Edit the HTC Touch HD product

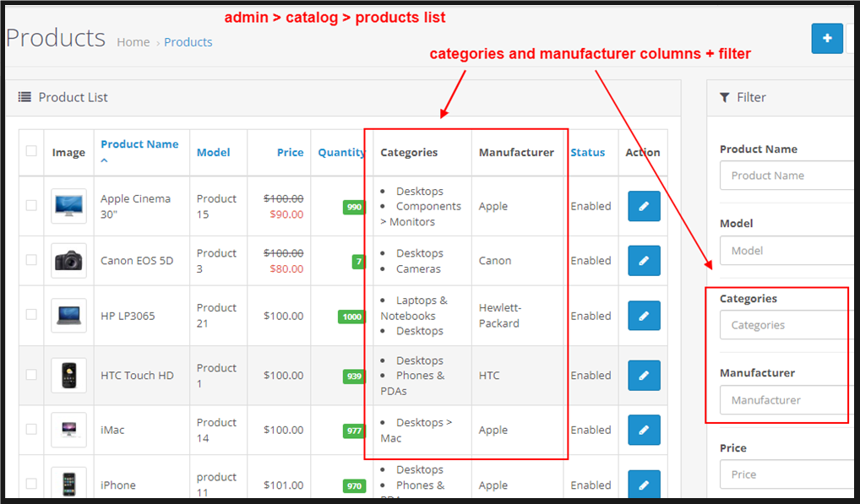(x=644, y=376)
